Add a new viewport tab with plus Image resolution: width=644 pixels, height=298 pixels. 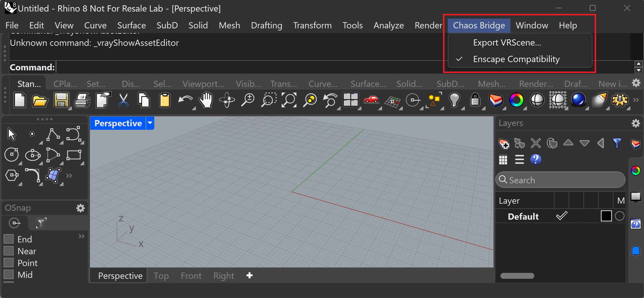249,276
